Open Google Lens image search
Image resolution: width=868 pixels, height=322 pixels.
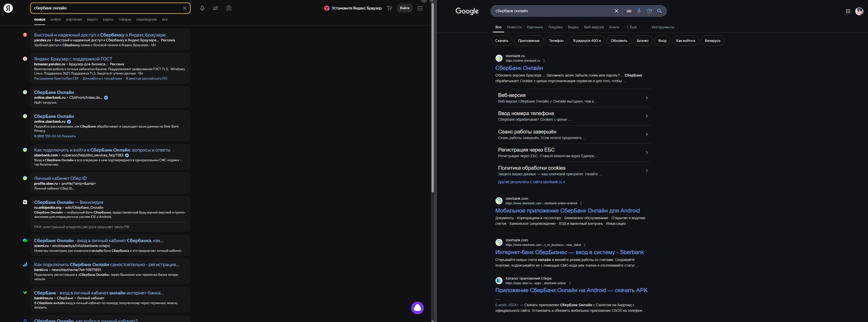(x=649, y=11)
